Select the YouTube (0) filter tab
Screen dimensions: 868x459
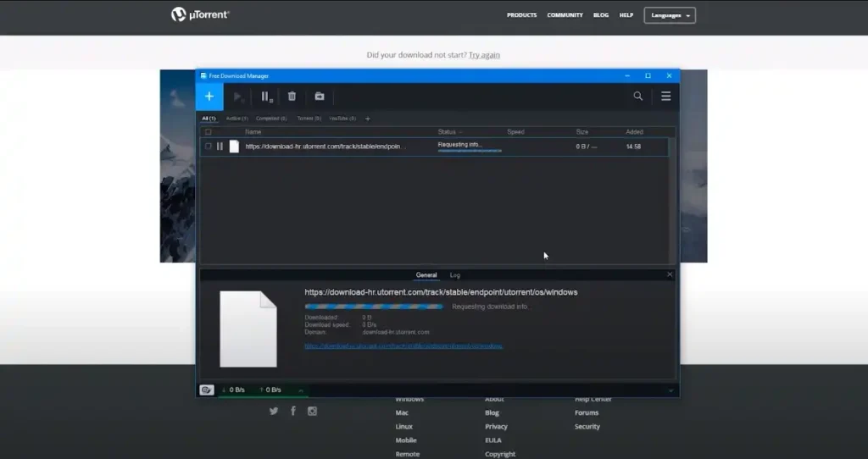[342, 119]
